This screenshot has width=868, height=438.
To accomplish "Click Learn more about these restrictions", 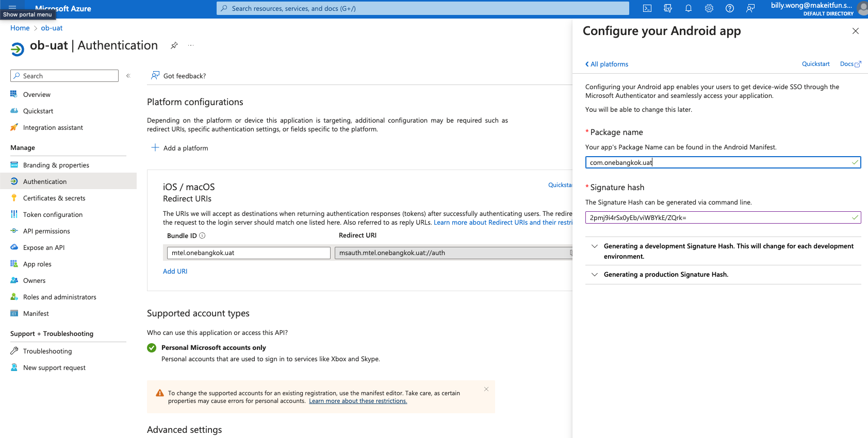I will pyautogui.click(x=358, y=401).
